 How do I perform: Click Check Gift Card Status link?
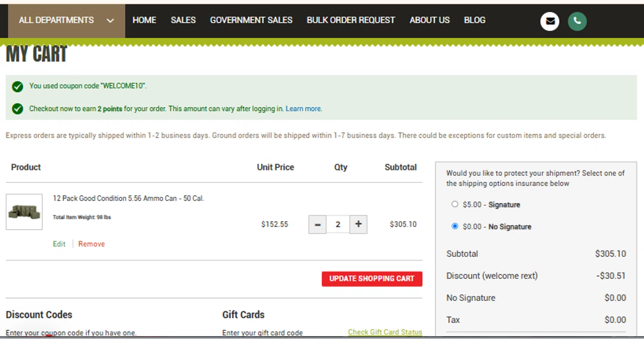pos(385,332)
